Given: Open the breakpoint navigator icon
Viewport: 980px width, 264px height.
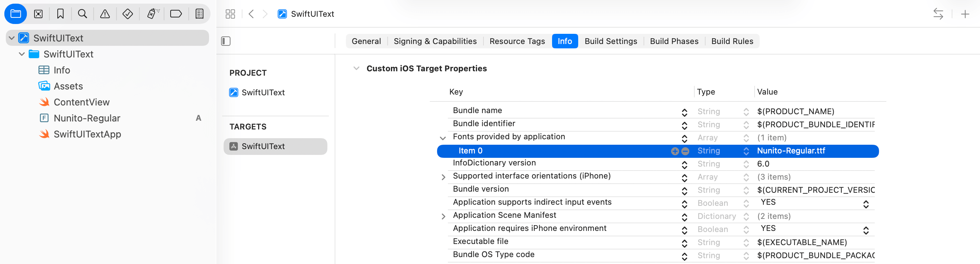Looking at the screenshot, I should 176,14.
